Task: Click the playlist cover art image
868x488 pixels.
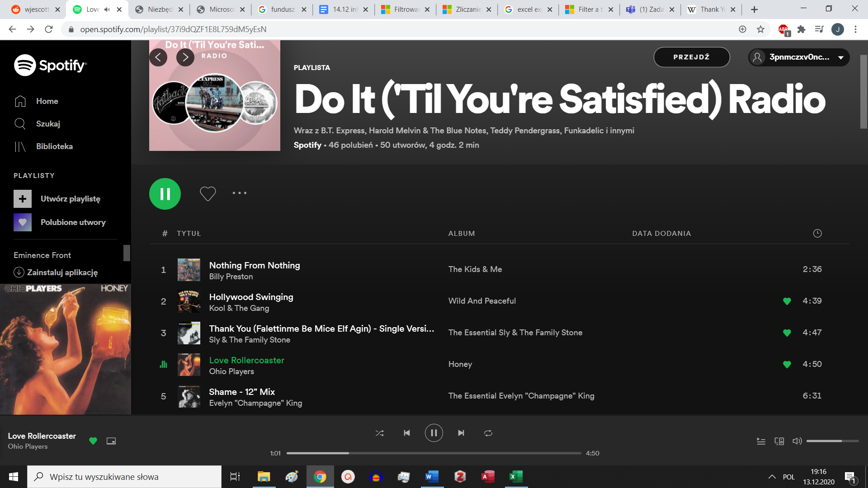Action: [215, 95]
